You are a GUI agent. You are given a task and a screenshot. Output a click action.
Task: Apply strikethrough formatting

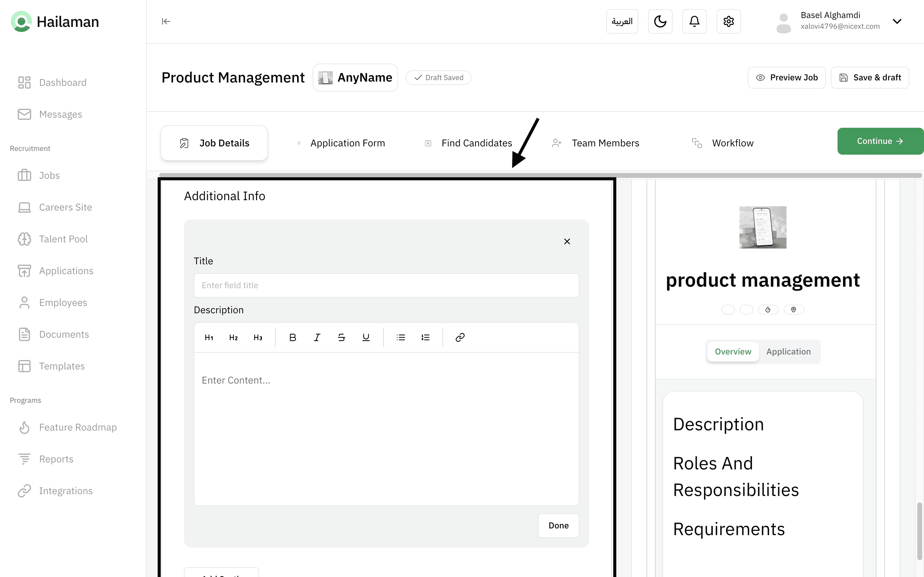click(341, 337)
